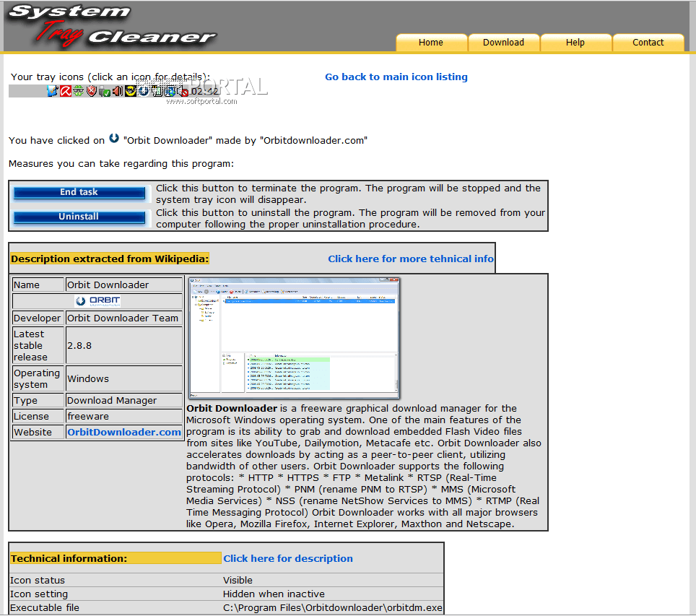Viewport: 696px width, 616px height.
Task: Click the red speaker volume tray icon
Action: pos(118,91)
